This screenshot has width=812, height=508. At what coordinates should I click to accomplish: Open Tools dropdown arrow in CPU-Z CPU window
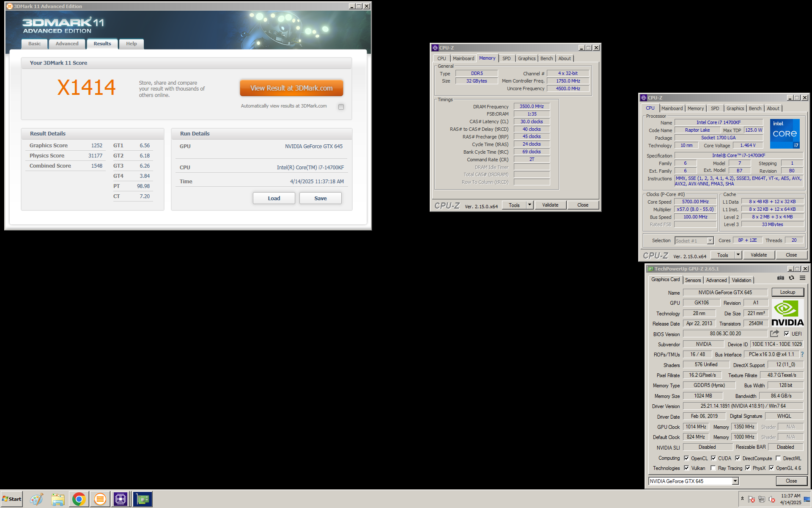[738, 255]
